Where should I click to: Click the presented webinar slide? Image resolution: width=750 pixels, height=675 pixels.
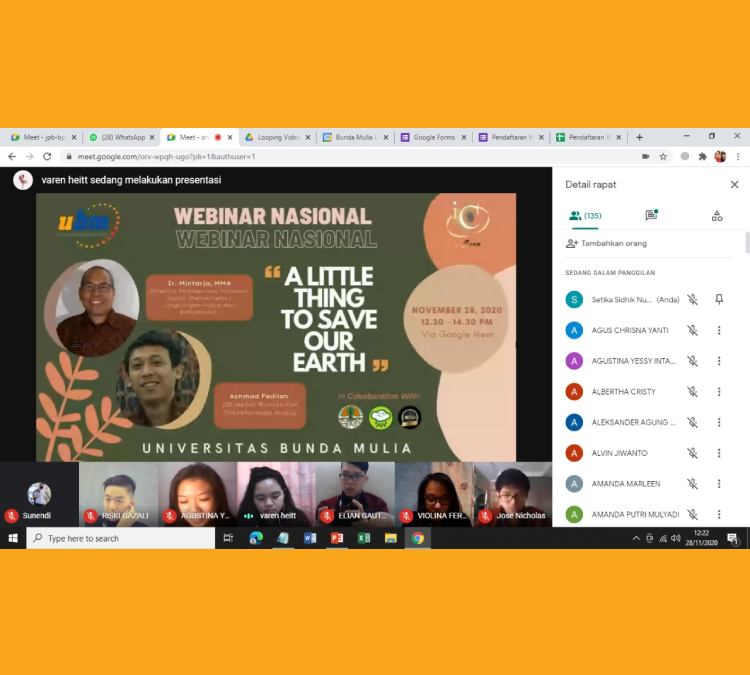point(276,327)
